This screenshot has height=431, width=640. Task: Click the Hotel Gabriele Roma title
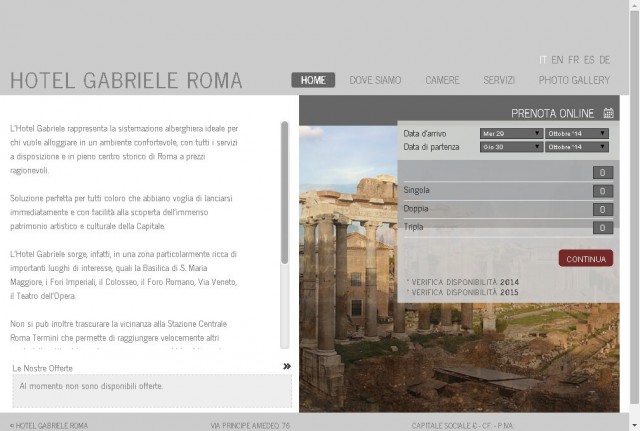[x=126, y=80]
